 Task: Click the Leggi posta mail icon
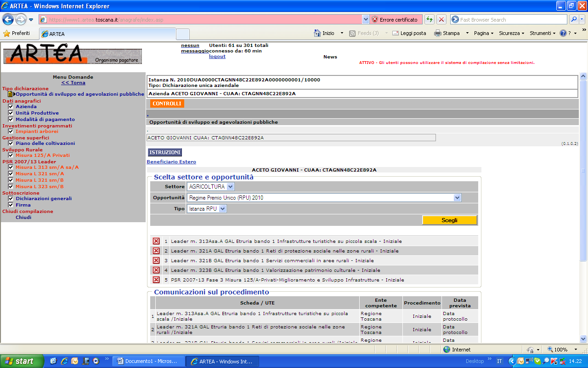396,33
